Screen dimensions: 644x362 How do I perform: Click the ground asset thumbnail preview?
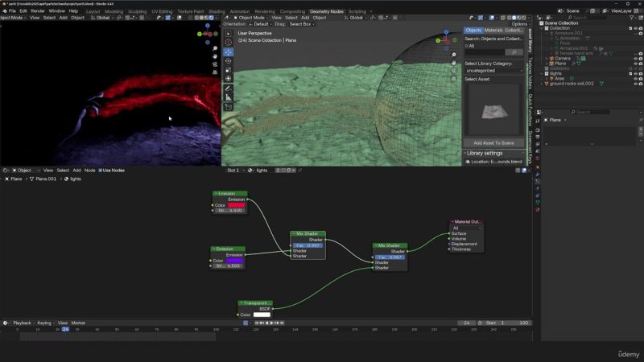[493, 109]
